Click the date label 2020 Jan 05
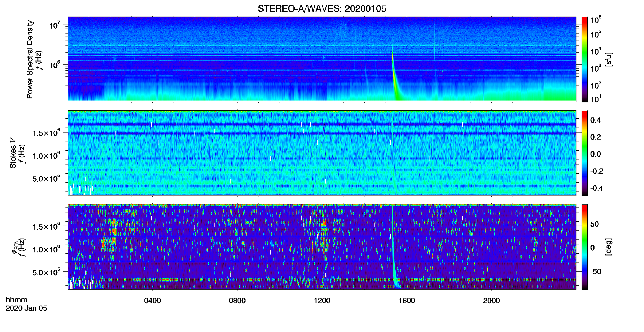The height and width of the screenshot is (332, 644). click(x=26, y=308)
